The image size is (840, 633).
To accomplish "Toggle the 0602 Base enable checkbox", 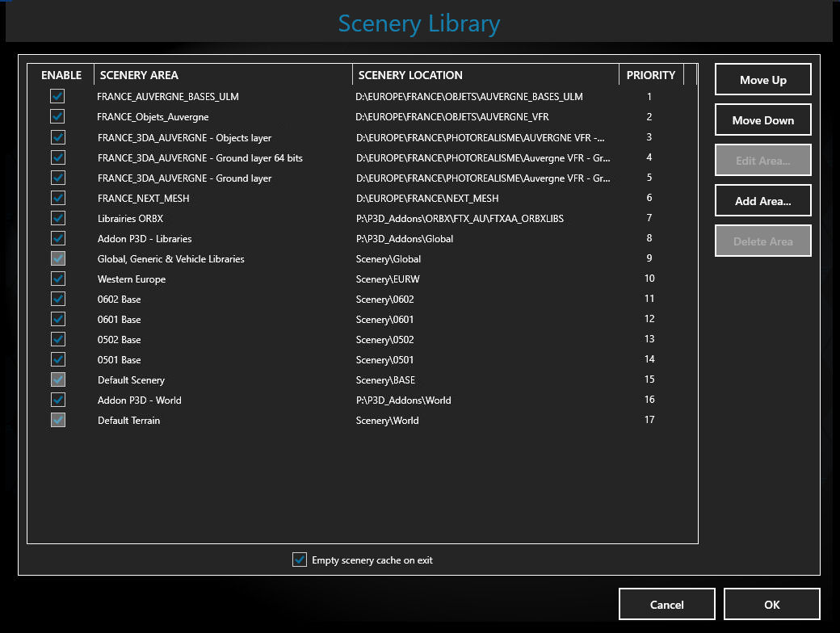I will click(57, 299).
